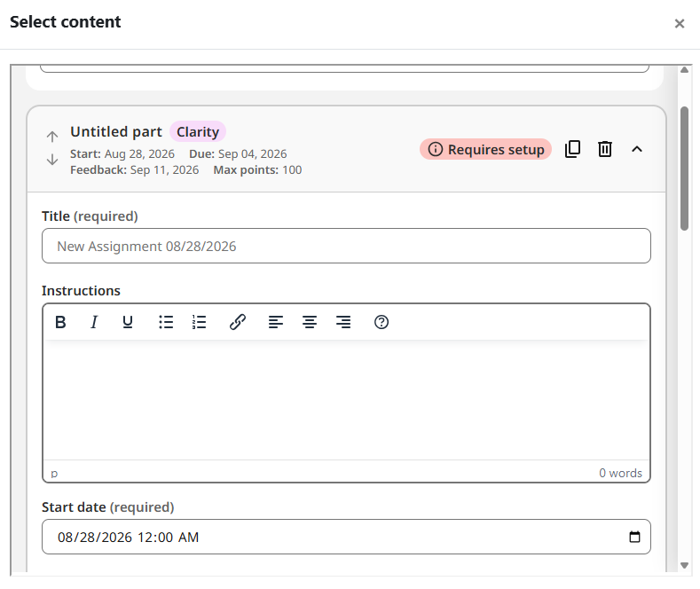The width and height of the screenshot is (700, 589).
Task: Click the Untitled part heading
Action: [116, 131]
